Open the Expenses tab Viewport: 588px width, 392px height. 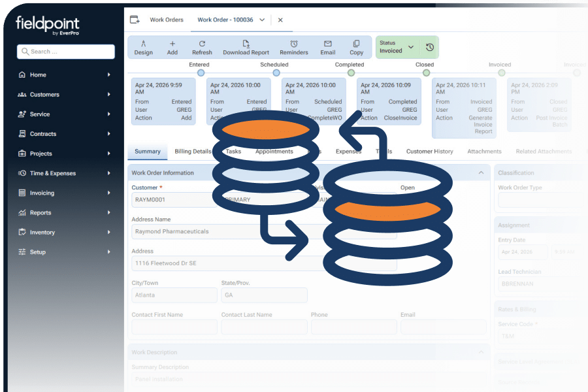(x=348, y=151)
